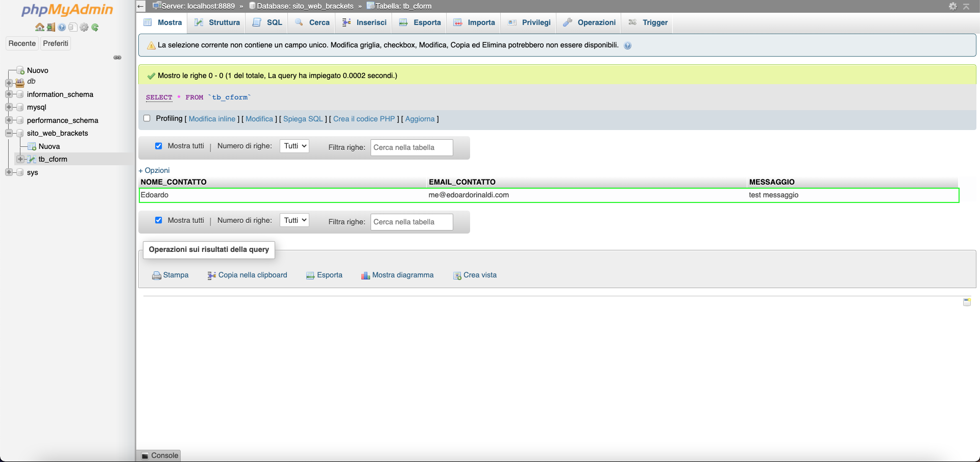Toggle the lower Mostra tutti checkbox
This screenshot has width=980, height=462.
(158, 220)
